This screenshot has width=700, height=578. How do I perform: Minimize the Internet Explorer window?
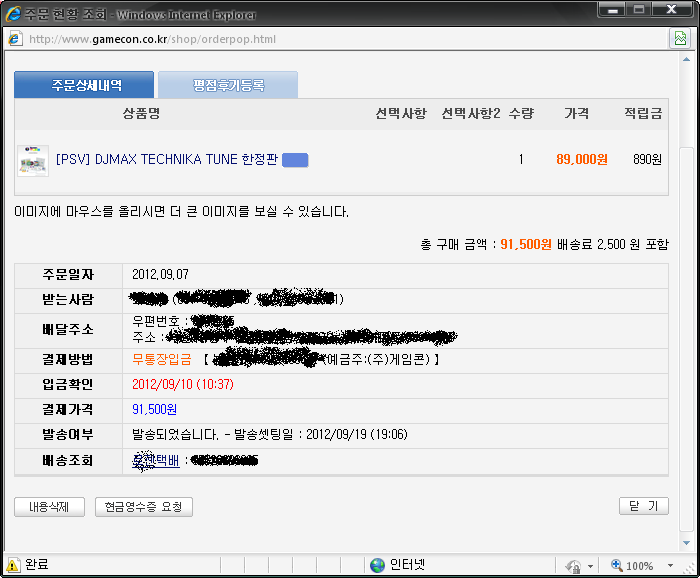click(612, 9)
